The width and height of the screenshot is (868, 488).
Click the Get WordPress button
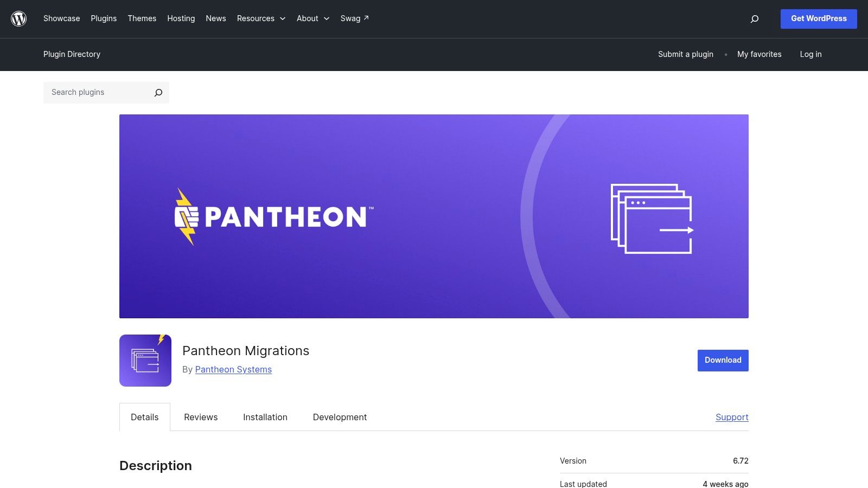click(x=819, y=19)
